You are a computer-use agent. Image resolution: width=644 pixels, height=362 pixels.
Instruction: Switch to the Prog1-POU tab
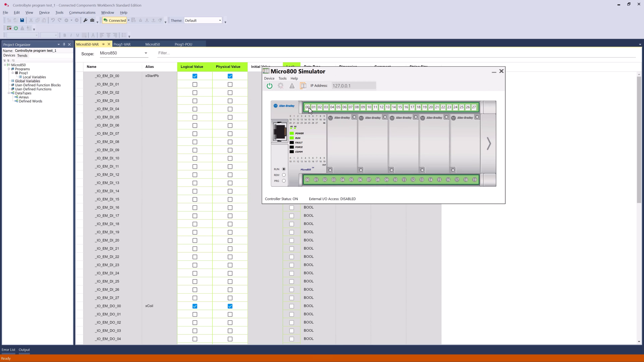pos(183,44)
